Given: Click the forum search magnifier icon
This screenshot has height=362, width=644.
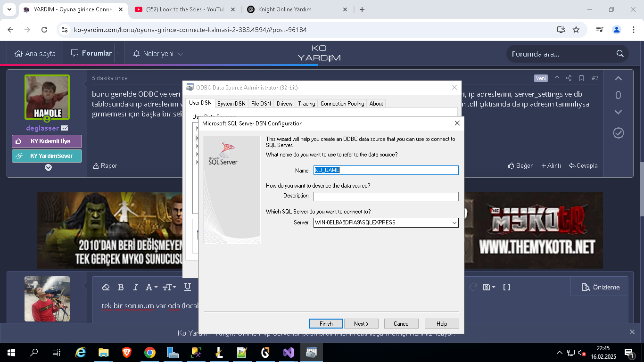Looking at the screenshot, I should [x=620, y=54].
